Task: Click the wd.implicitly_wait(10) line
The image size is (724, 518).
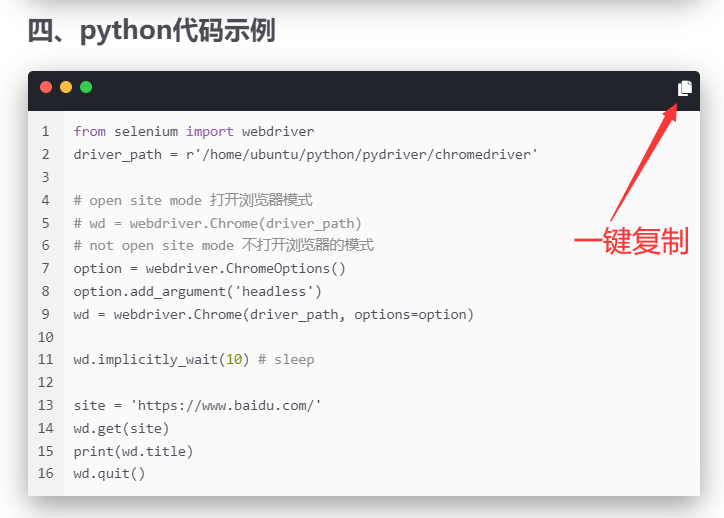Action: [193, 359]
